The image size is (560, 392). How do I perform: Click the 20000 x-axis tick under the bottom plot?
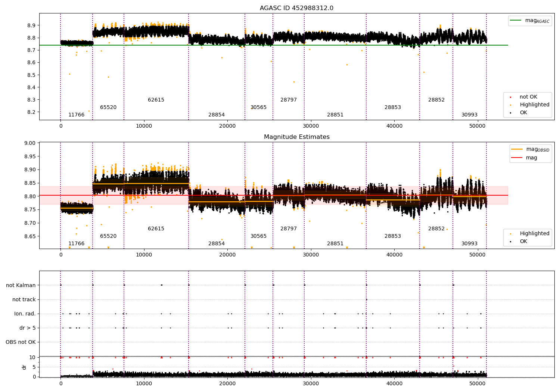227,383
